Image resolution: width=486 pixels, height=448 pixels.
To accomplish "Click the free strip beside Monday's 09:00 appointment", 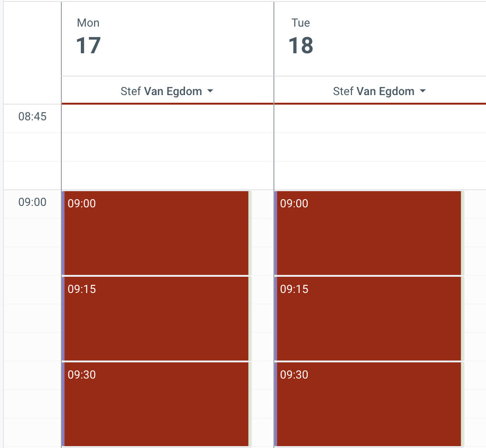I will tap(261, 233).
